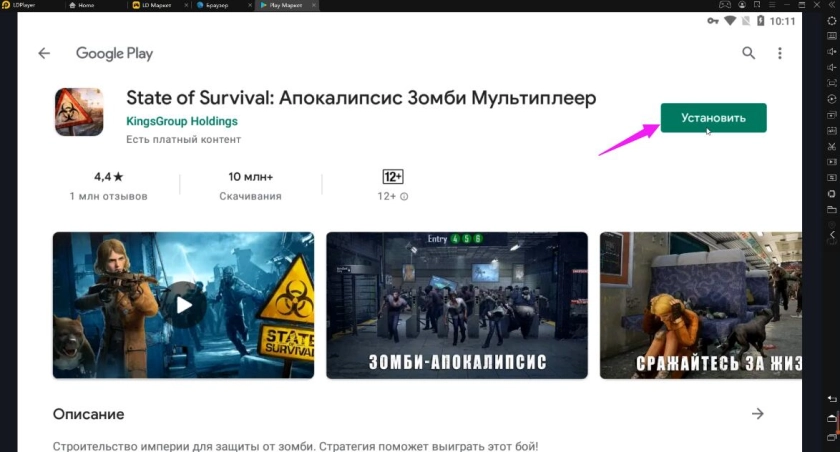Image resolution: width=840 pixels, height=452 pixels.
Task: Close the Play Маркет tab
Action: [314, 5]
